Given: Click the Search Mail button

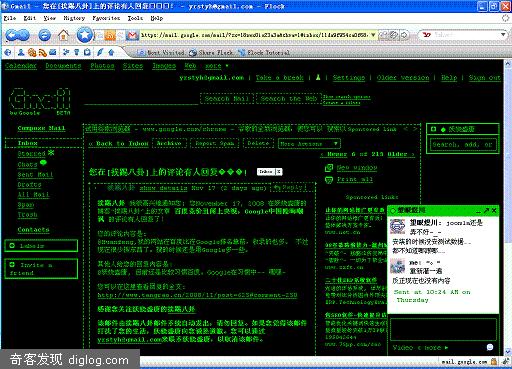Looking at the screenshot, I should pyautogui.click(x=227, y=99).
